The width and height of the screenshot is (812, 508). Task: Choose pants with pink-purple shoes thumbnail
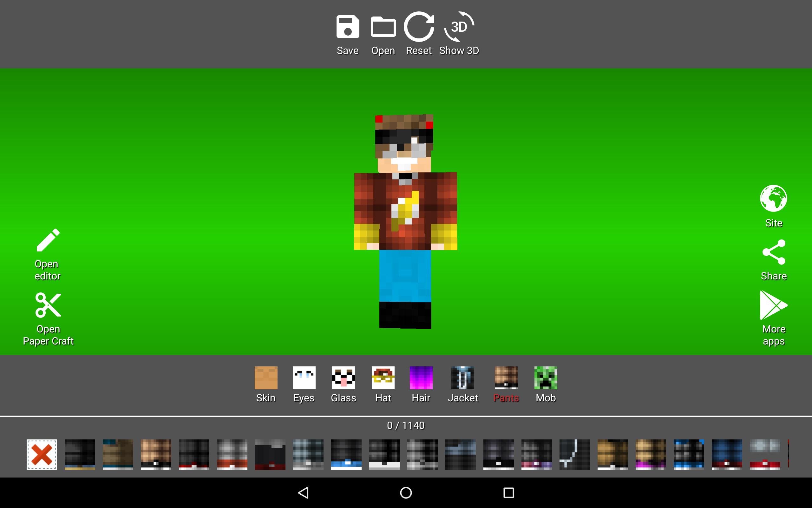[537, 454]
